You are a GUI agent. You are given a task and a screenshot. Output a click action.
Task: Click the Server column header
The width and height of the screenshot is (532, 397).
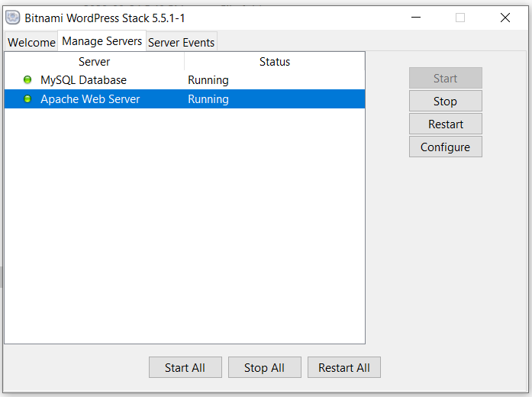click(x=95, y=62)
